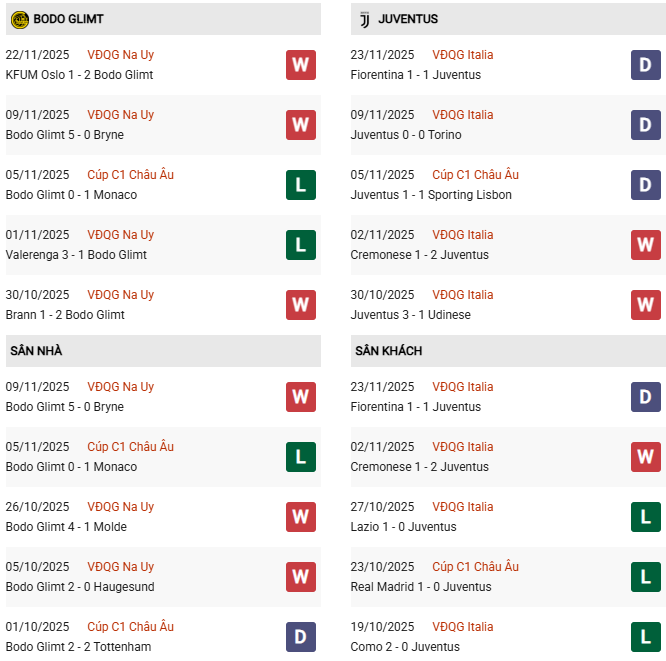666x661 pixels.
Task: Open Cúp C1 Châu Âu link for Juventus - Sporting Lisbon
Action: [x=474, y=175]
